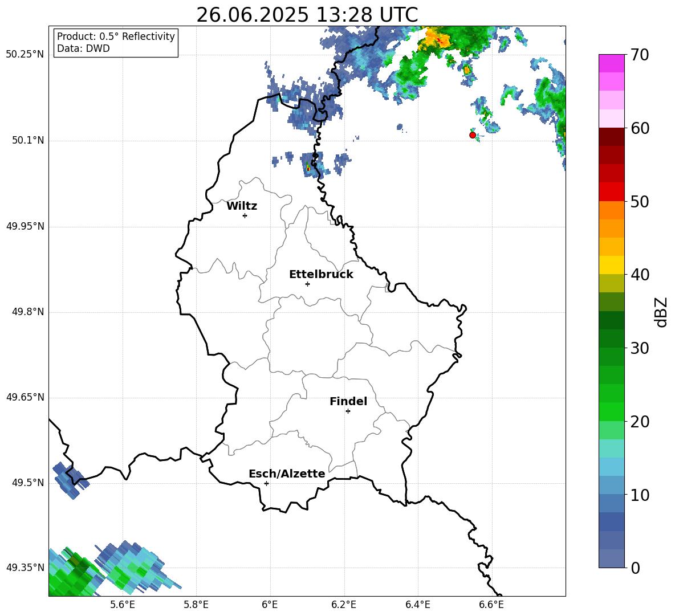675x616 pixels.
Task: Click the Wiltz station cross marker
Action: point(245,215)
